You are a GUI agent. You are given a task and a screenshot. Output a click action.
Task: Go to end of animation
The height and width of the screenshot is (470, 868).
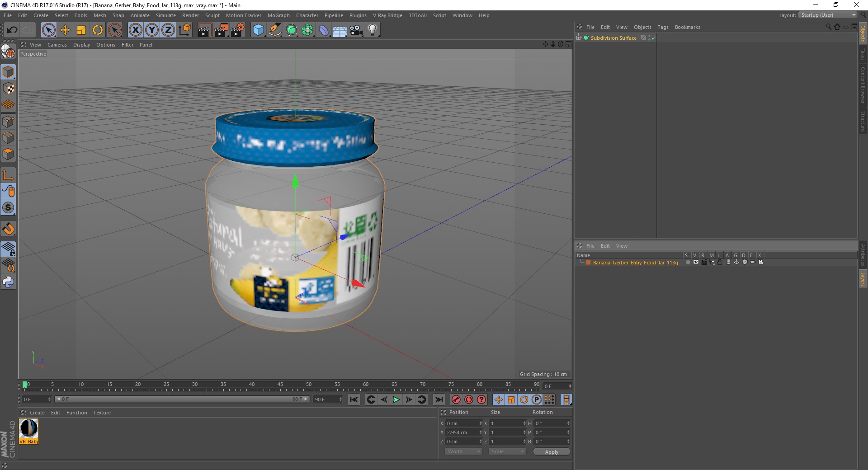[x=439, y=399]
